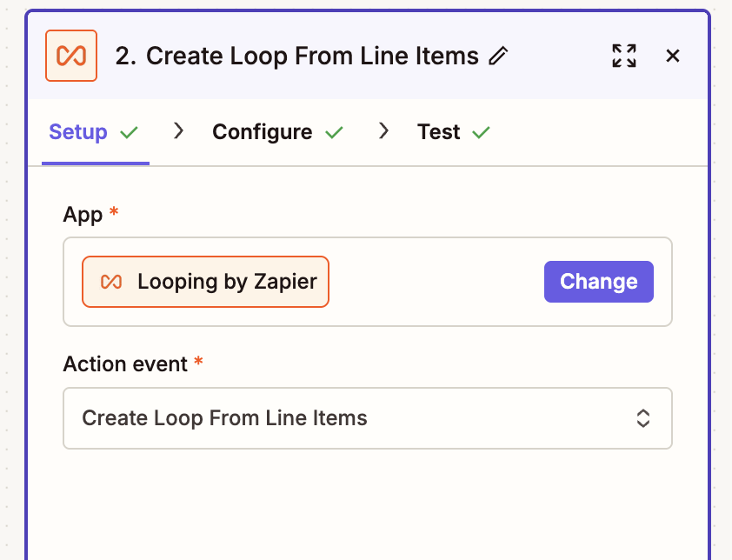Switch to the Setup tab
The width and height of the screenshot is (732, 560).
point(78,132)
